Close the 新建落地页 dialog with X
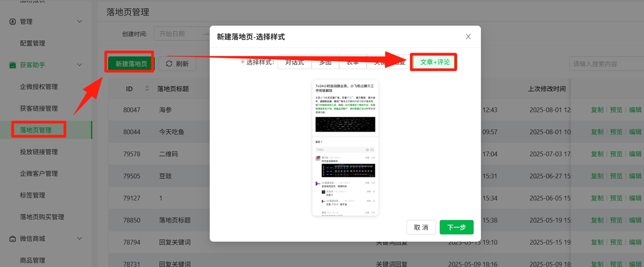 point(468,37)
